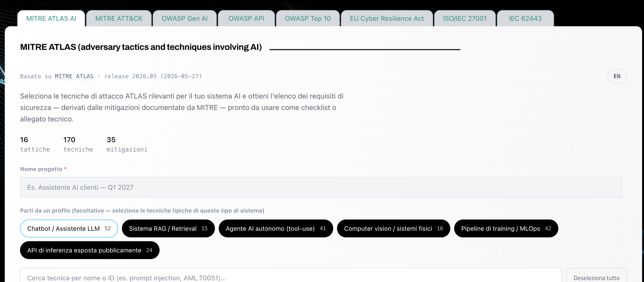Select the Chatbot / Assistente LLM profile

click(x=69, y=229)
